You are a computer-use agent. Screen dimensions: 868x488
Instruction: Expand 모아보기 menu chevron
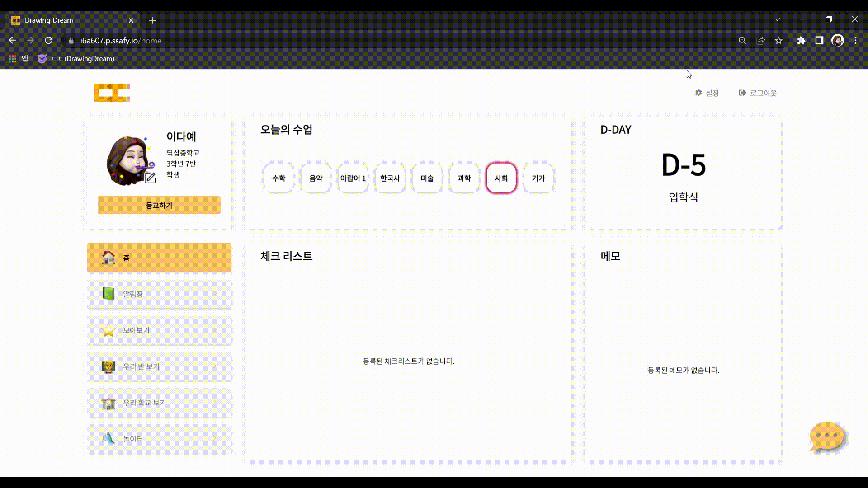click(x=215, y=330)
